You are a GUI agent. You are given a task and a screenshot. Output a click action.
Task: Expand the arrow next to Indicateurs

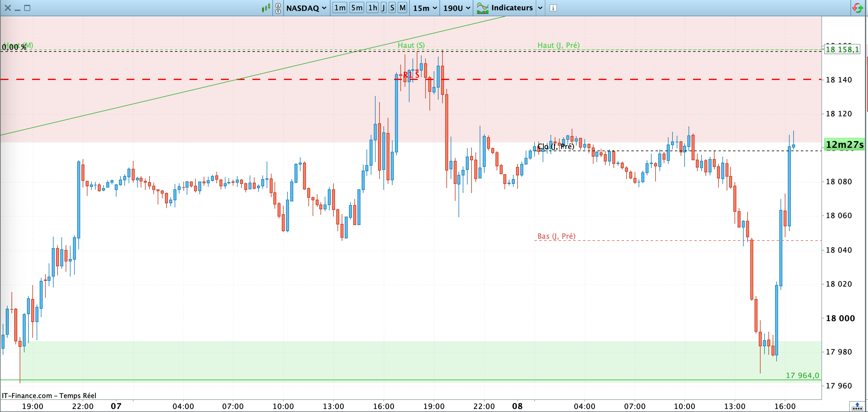coord(540,8)
